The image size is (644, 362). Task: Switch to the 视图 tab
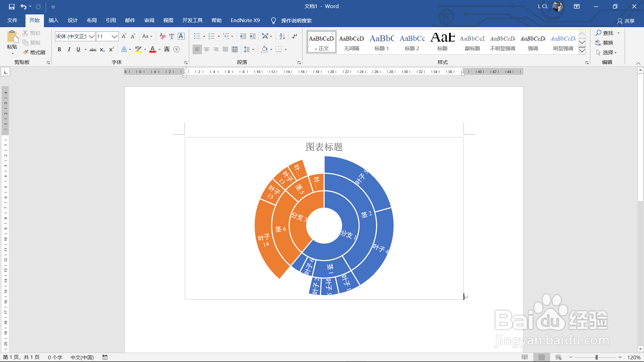pos(168,20)
